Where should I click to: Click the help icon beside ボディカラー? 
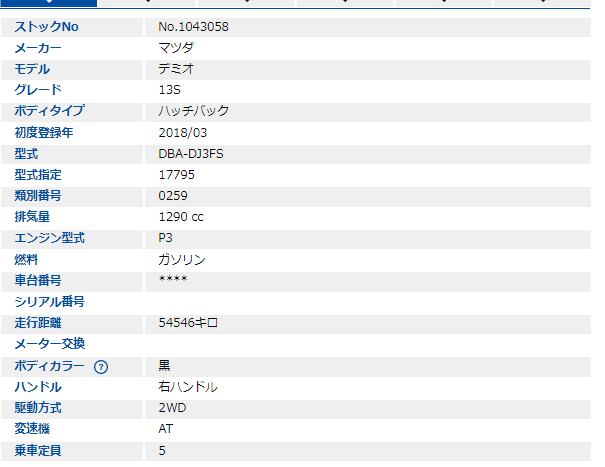coord(101,366)
